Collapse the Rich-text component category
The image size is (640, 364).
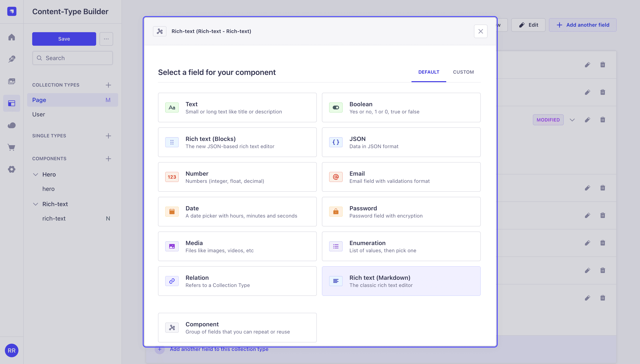coord(36,204)
